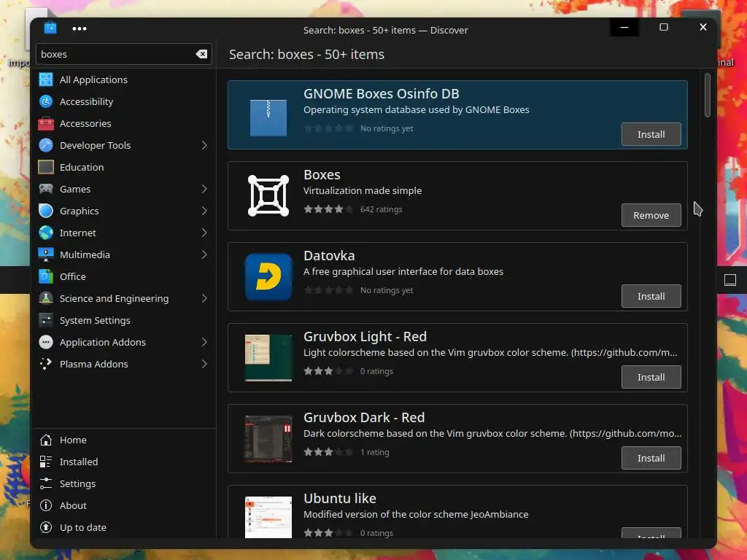Click the Office category icon
Screen dimensions: 747x560
(x=46, y=276)
